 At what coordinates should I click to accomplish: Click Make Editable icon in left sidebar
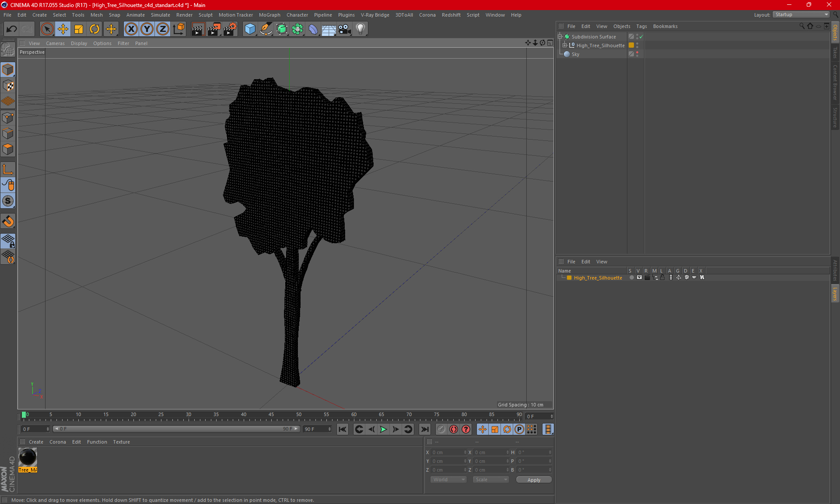pyautogui.click(x=8, y=50)
